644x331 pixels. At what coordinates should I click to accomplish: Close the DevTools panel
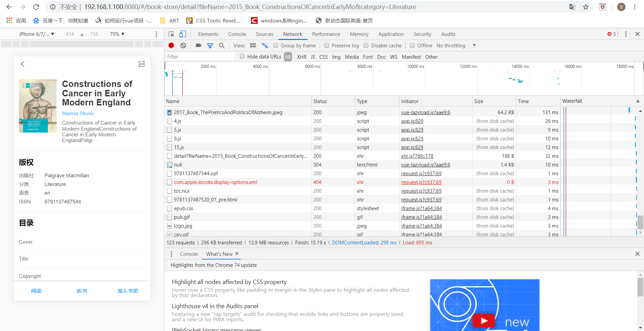[637, 34]
